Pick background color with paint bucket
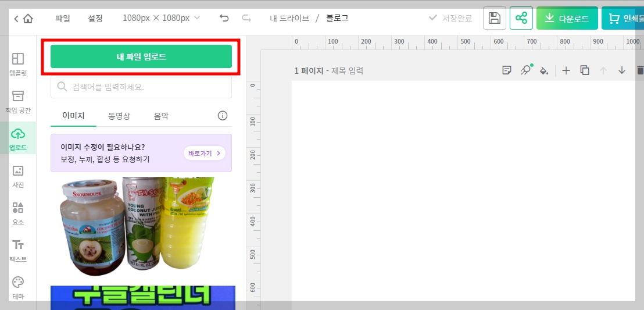 click(544, 70)
